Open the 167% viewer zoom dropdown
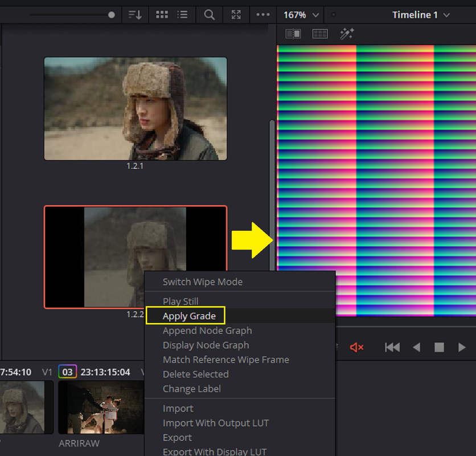The height and width of the screenshot is (456, 476). (x=301, y=15)
